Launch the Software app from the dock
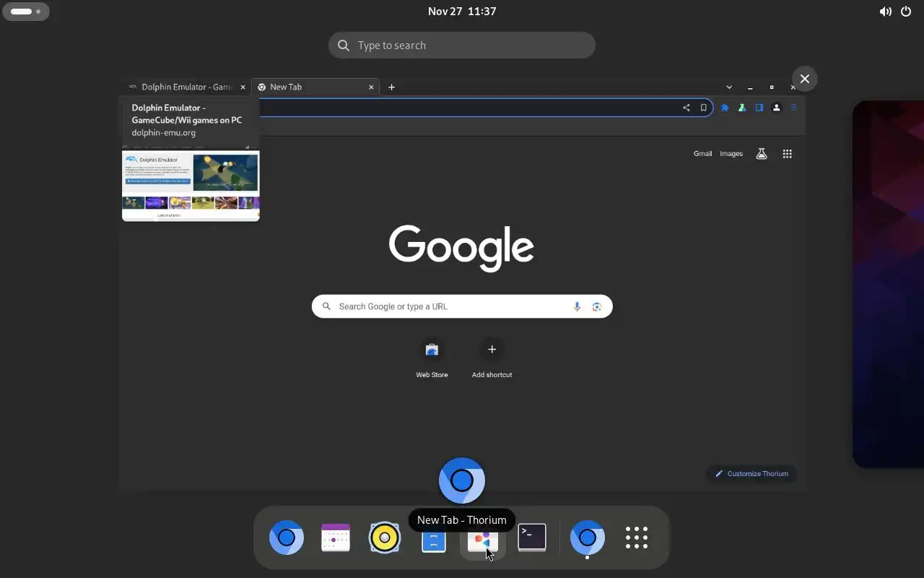The width and height of the screenshot is (924, 578). [x=482, y=539]
